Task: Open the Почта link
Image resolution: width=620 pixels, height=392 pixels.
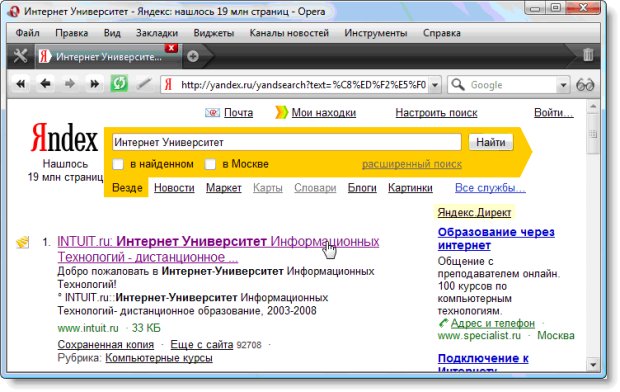Action: (238, 113)
